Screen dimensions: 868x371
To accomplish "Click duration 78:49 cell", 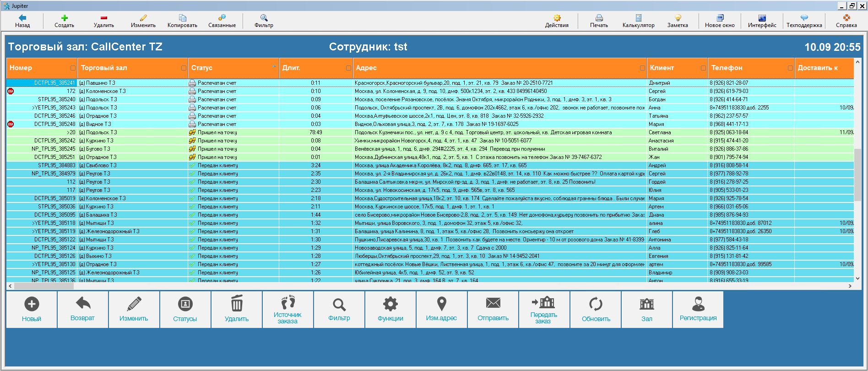I will (x=316, y=132).
